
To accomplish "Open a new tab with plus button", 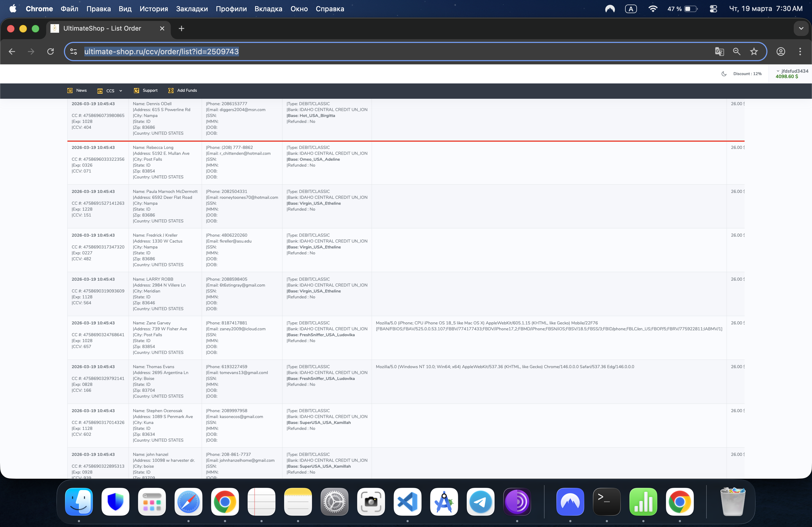I will click(182, 29).
